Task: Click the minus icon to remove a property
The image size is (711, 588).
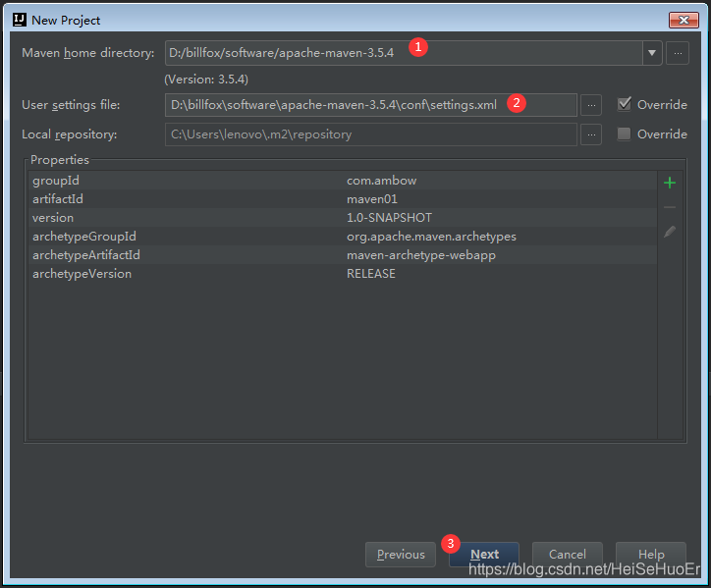Action: click(670, 207)
